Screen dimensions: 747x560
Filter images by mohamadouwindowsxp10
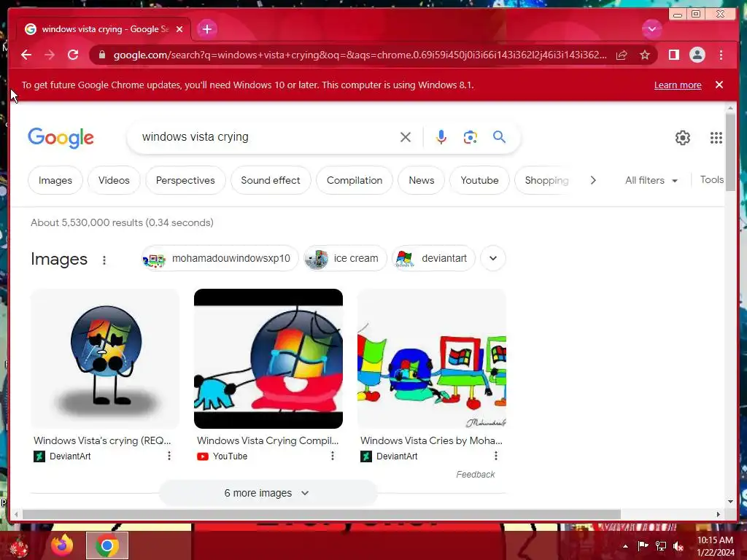(220, 258)
